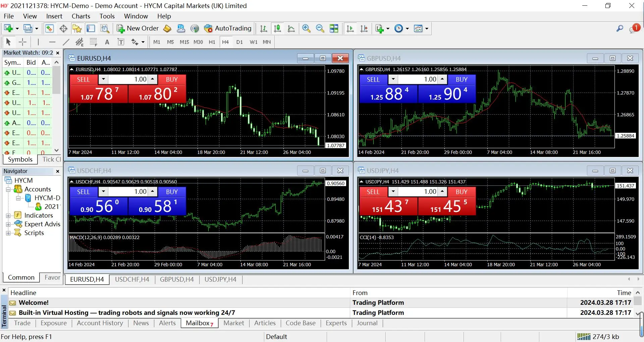Select the Crosshair tool
Image resolution: width=644 pixels, height=342 pixels.
(x=22, y=42)
